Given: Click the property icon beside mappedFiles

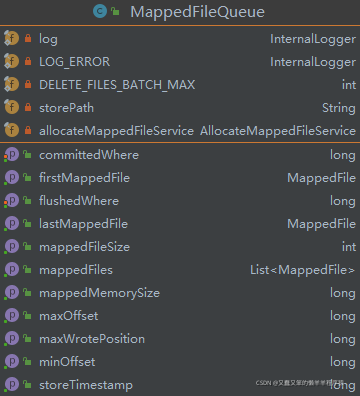Looking at the screenshot, I should tap(12, 269).
